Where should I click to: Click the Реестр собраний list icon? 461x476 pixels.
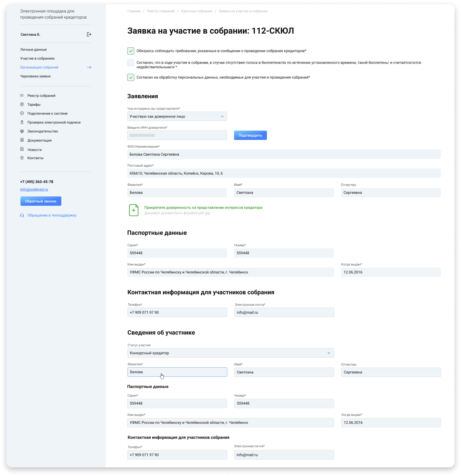(22, 96)
